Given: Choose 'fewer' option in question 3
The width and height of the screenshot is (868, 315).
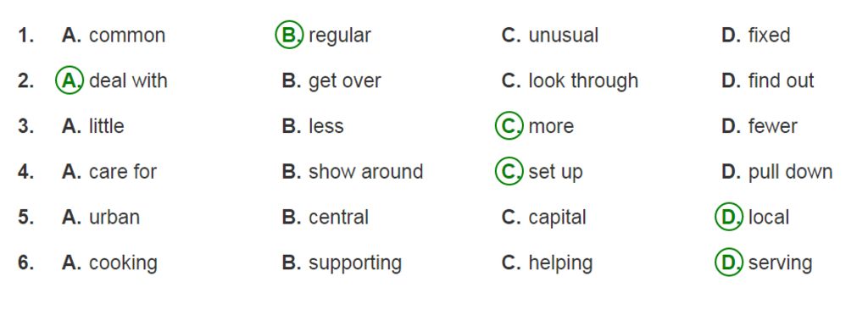Looking at the screenshot, I should coord(759,126).
